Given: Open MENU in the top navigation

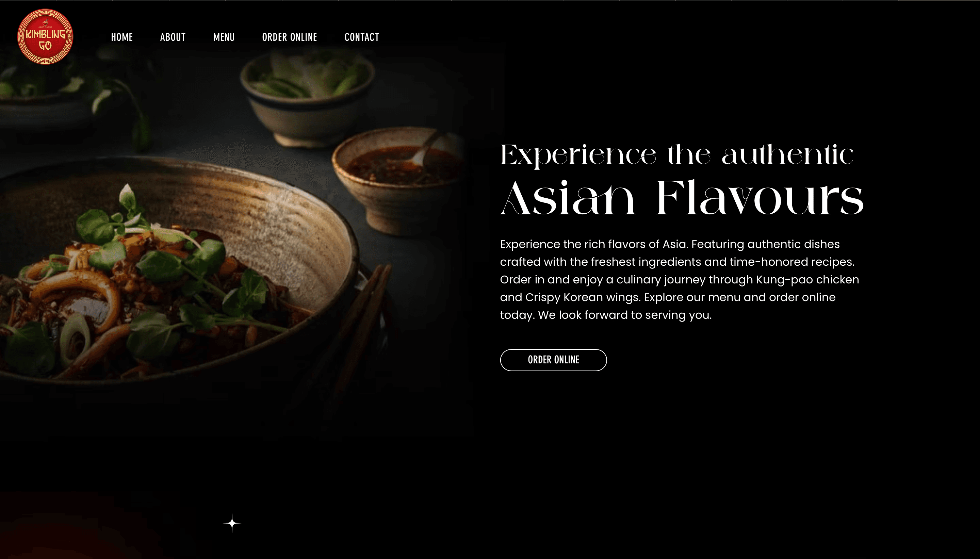Looking at the screenshot, I should pos(224,37).
